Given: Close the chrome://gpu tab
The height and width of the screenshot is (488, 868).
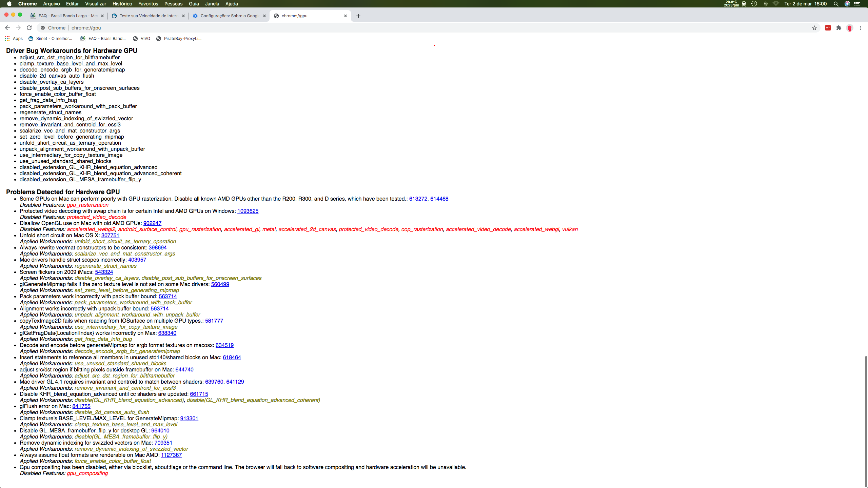Looking at the screenshot, I should [x=346, y=16].
